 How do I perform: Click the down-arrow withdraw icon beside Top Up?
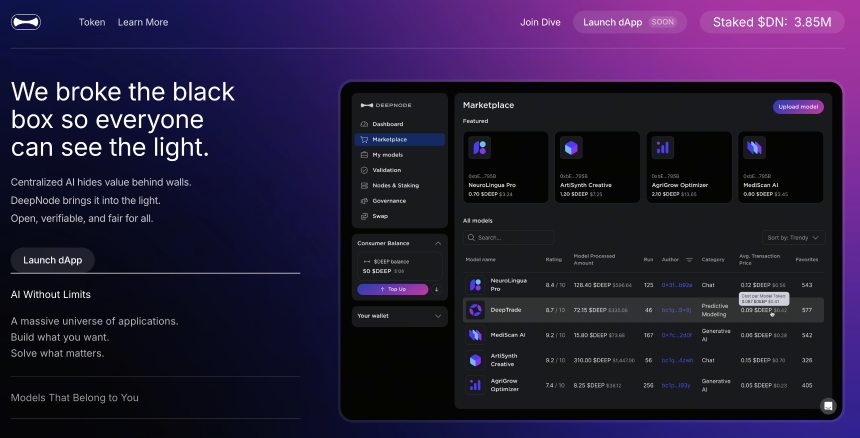[x=437, y=289]
